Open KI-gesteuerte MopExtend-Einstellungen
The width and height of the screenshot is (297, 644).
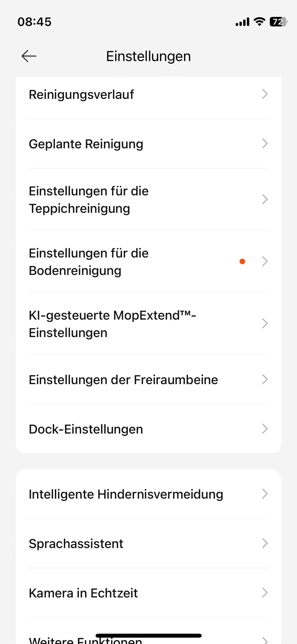(112, 324)
